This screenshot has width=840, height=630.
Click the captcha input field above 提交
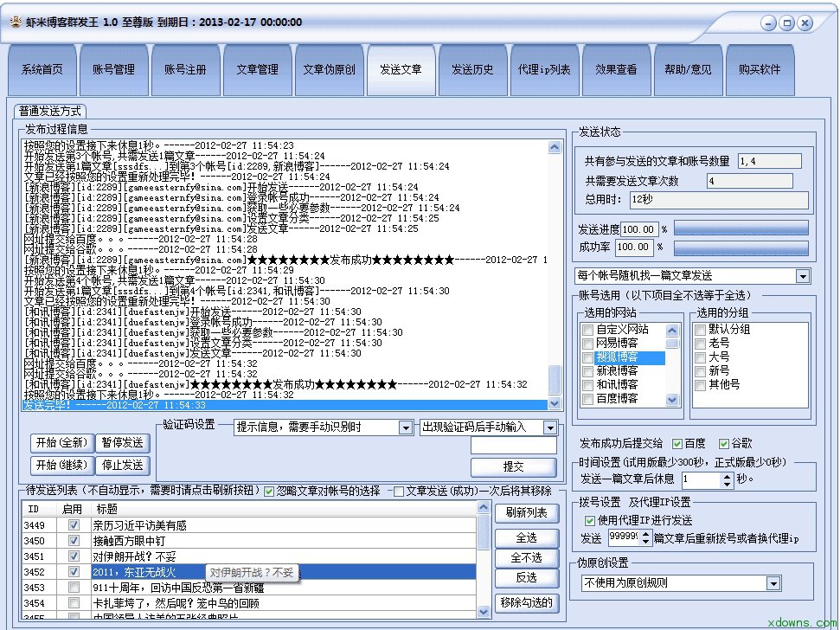coord(514,446)
